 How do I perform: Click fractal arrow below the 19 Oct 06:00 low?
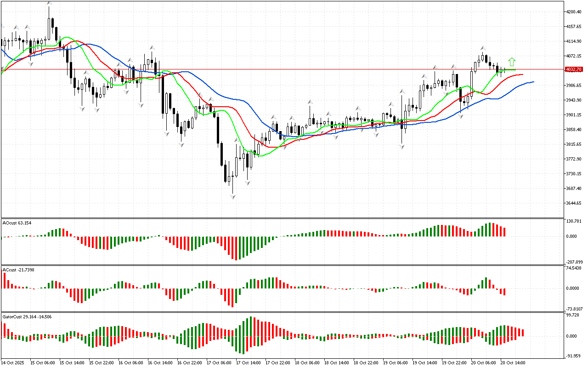click(402, 147)
